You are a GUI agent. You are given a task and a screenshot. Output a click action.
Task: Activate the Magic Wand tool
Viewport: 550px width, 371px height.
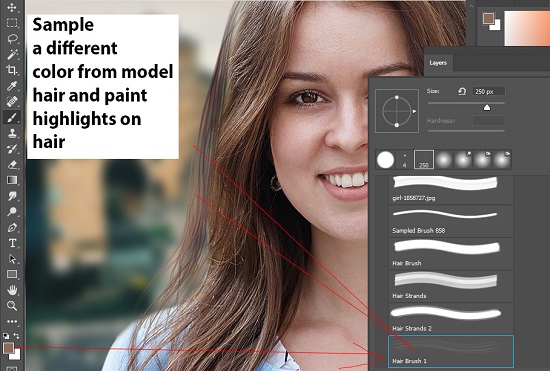coord(12,54)
